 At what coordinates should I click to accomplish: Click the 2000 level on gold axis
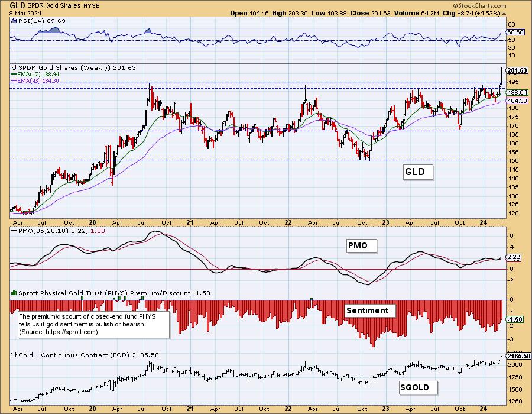click(515, 365)
